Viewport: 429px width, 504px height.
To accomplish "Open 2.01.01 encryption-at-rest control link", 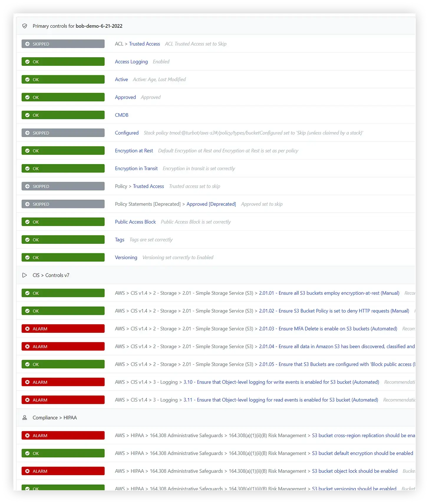I will click(x=329, y=293).
